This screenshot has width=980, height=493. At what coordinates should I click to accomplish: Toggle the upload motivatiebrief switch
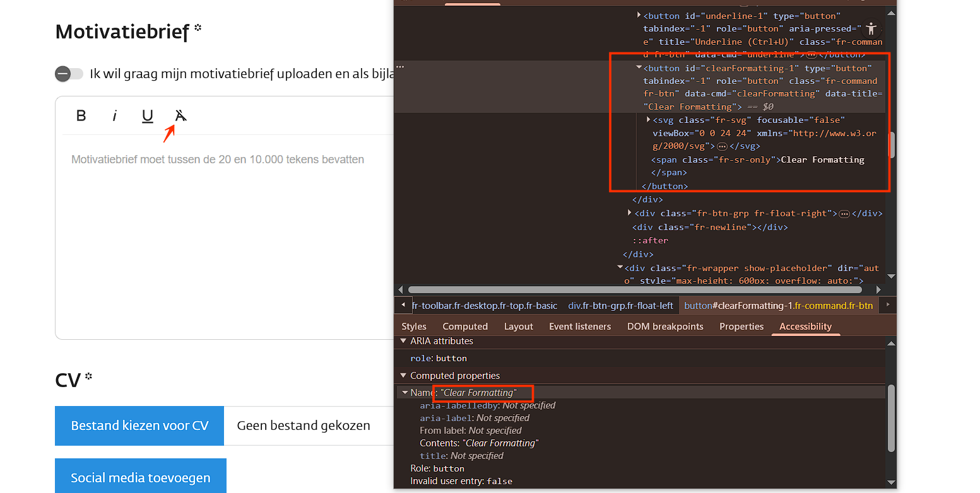pyautogui.click(x=69, y=74)
